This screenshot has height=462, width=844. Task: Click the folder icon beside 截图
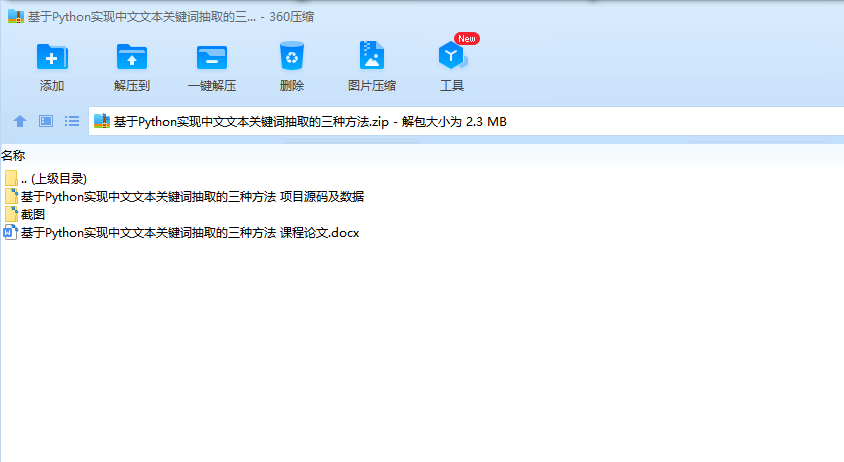11,214
